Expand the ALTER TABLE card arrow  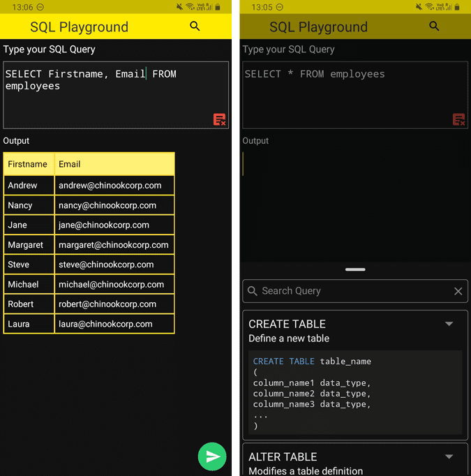449,456
